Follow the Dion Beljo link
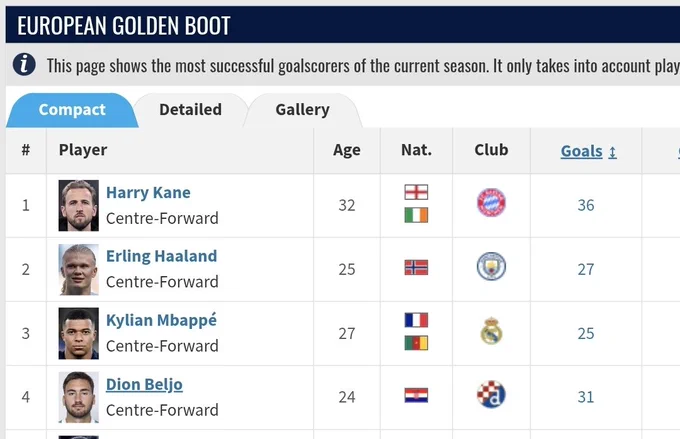The width and height of the screenshot is (680, 439). tap(144, 385)
